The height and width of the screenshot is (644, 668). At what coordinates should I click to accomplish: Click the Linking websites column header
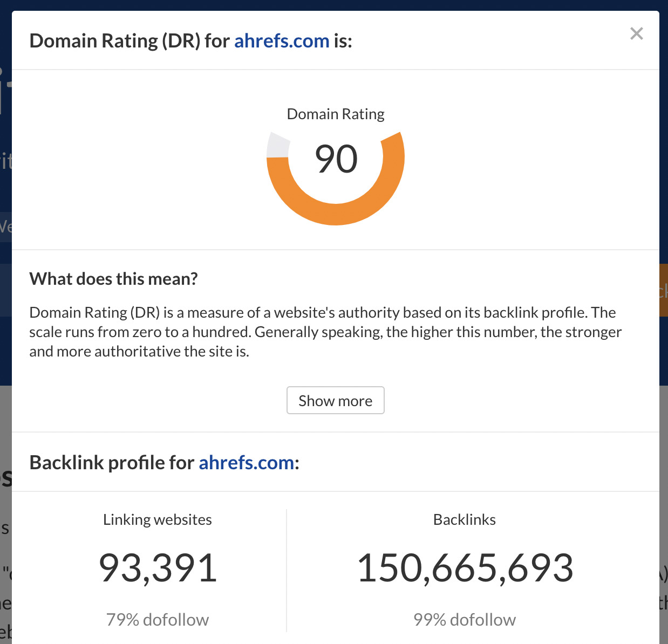point(157,519)
